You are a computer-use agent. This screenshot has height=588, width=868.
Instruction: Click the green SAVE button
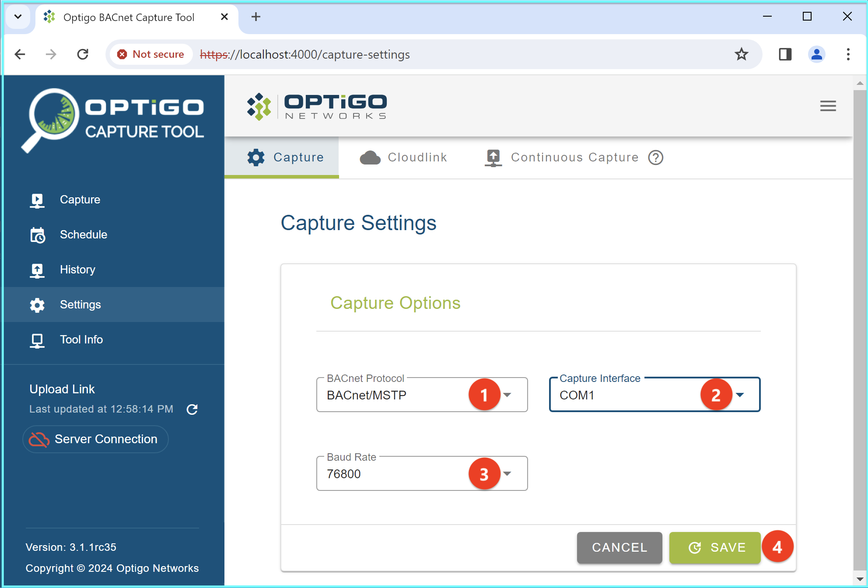(715, 547)
